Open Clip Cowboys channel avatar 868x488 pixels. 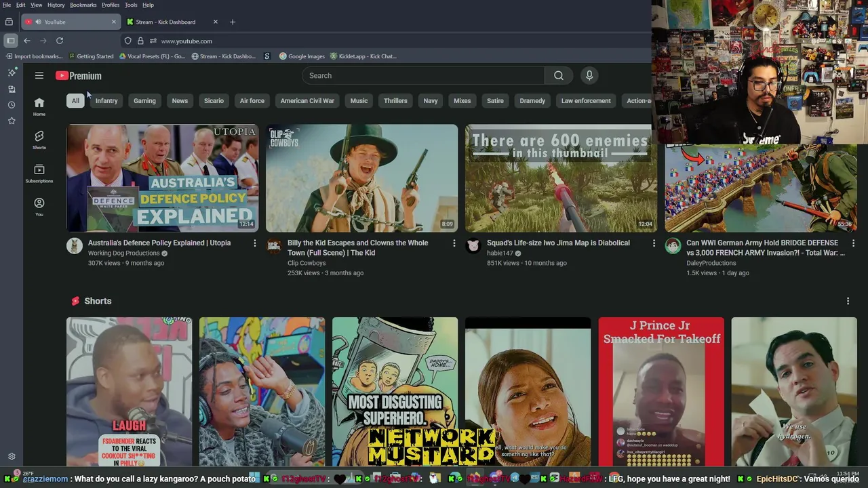click(274, 245)
